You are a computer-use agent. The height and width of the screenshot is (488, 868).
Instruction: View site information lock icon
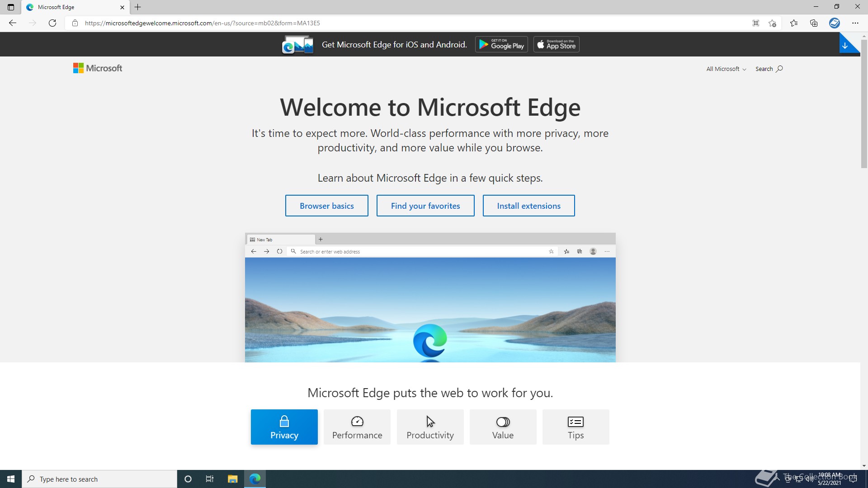(x=75, y=23)
